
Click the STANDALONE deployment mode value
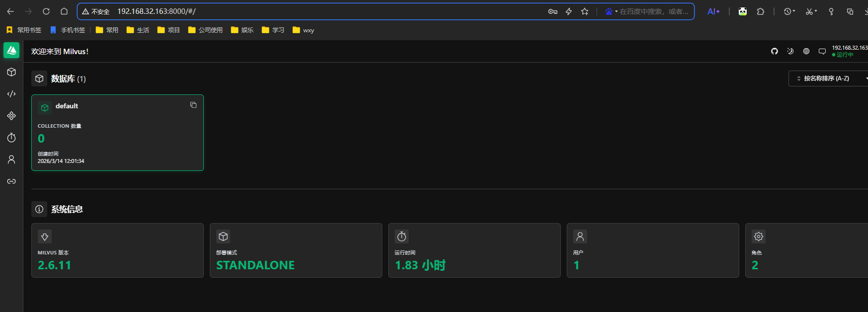[256, 265]
